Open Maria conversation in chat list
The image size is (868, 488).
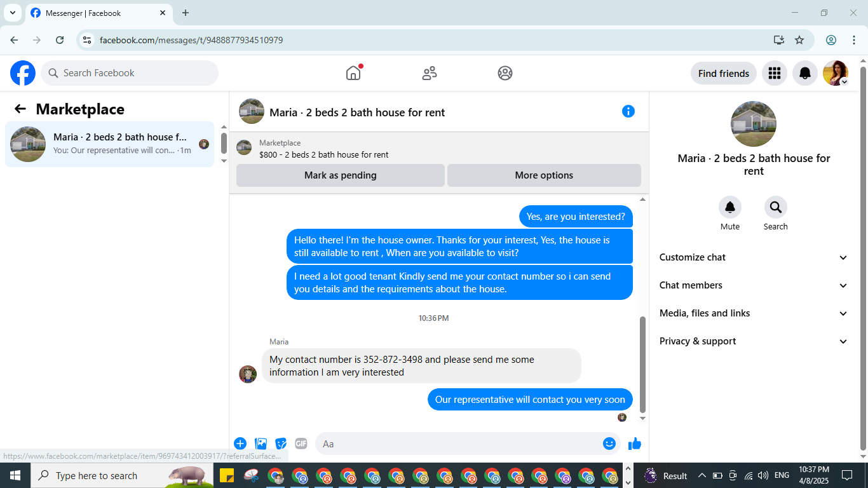click(x=109, y=144)
